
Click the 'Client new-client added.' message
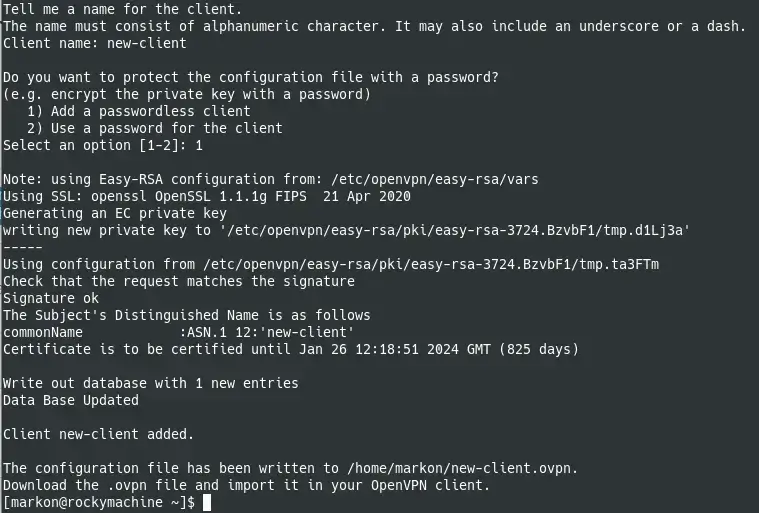[x=98, y=434]
